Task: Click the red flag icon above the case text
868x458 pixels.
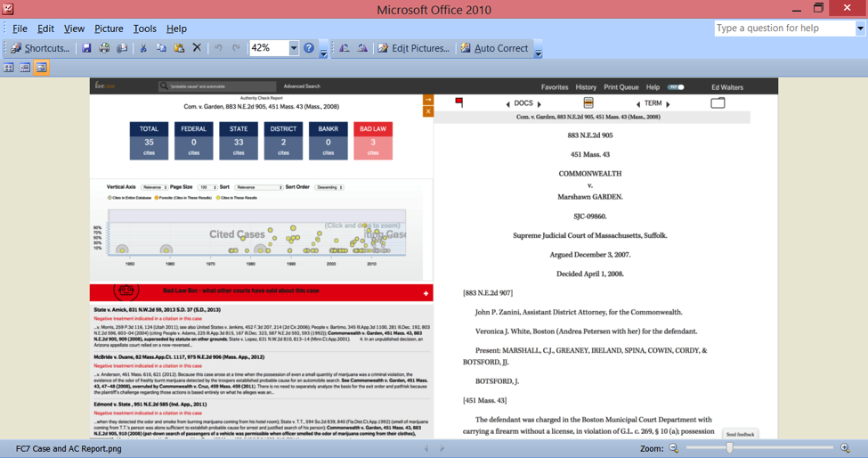Action: coord(458,102)
